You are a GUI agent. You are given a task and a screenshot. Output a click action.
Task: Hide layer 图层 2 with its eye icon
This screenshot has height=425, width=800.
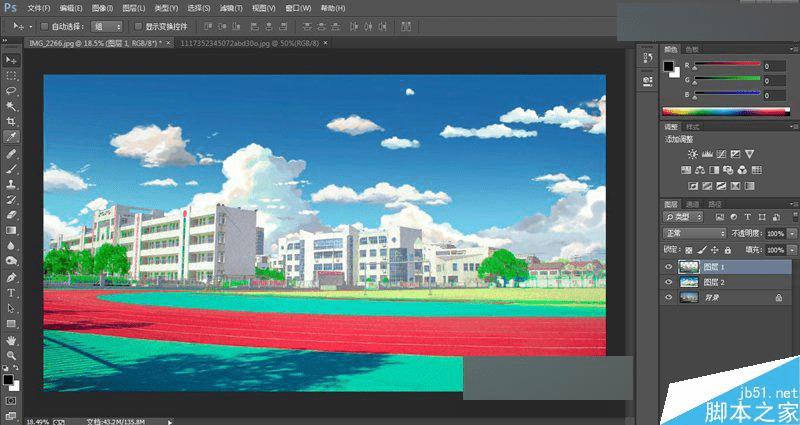(668, 282)
